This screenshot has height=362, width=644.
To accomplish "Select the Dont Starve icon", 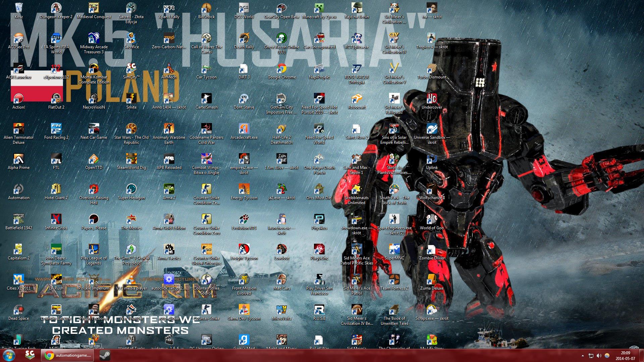I will 244,101.
